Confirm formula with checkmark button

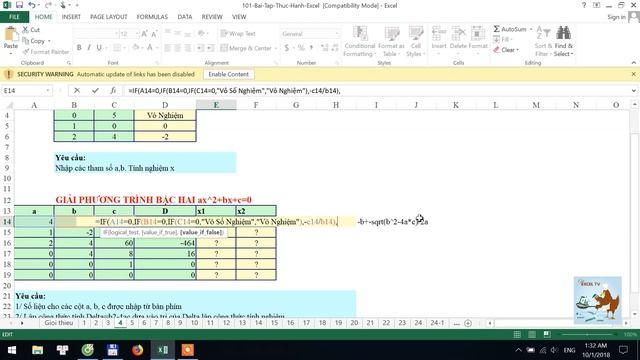tap(95, 91)
